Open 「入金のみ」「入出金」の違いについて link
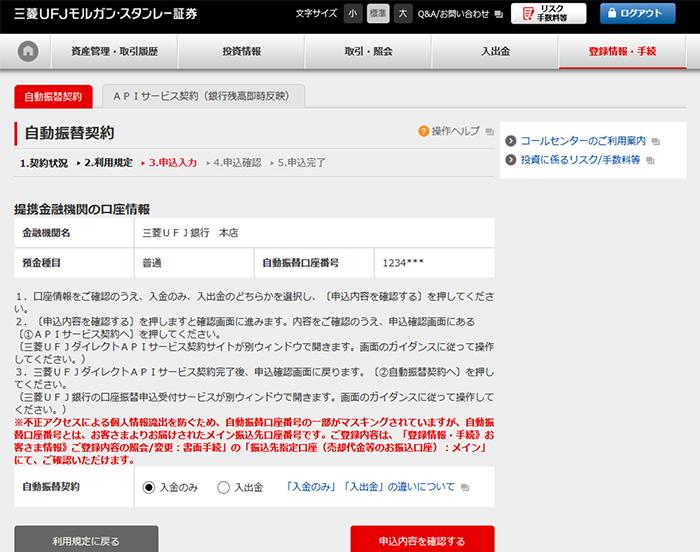 click(369, 487)
